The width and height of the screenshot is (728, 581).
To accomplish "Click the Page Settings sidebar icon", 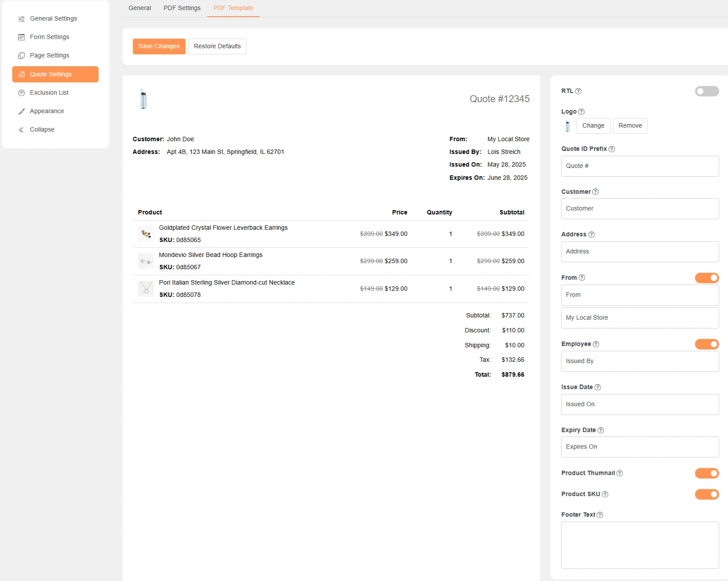I will (x=21, y=56).
